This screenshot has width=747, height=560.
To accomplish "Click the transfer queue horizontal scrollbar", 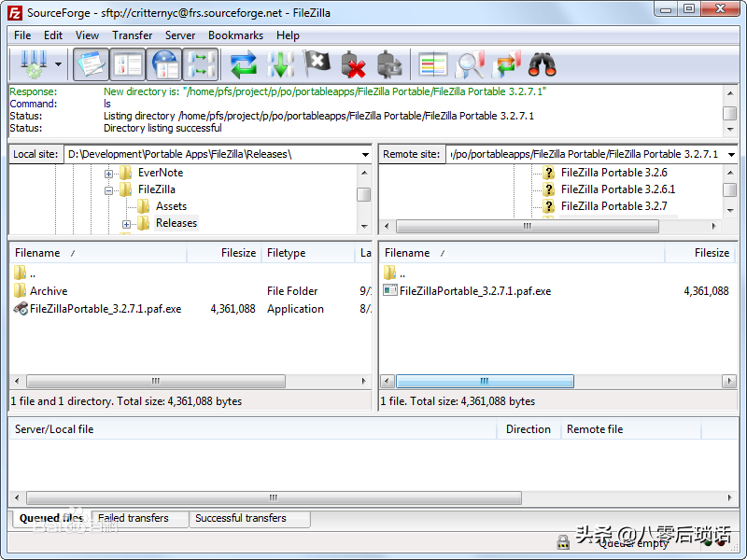I will 274,498.
